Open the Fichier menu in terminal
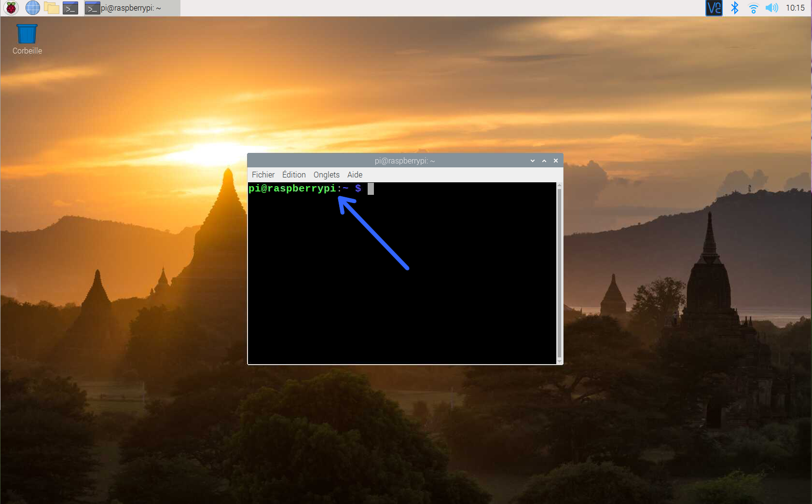This screenshot has width=812, height=504. pos(263,175)
